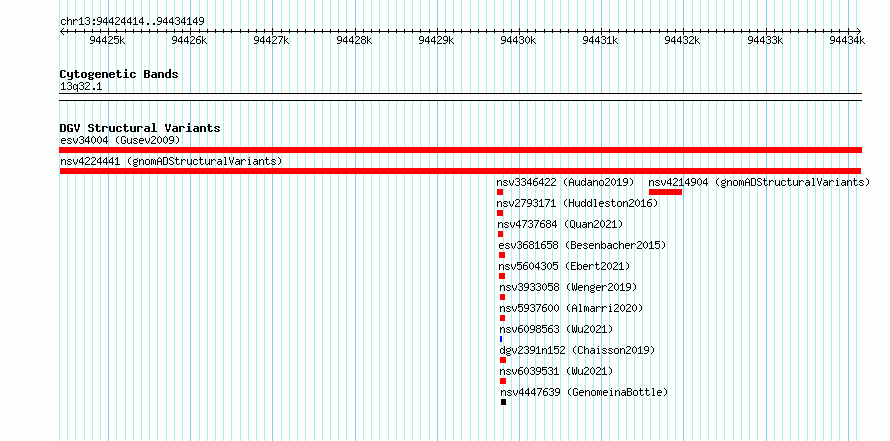Click the 94431k ruler tick label
The image size is (890, 441).
pos(601,40)
